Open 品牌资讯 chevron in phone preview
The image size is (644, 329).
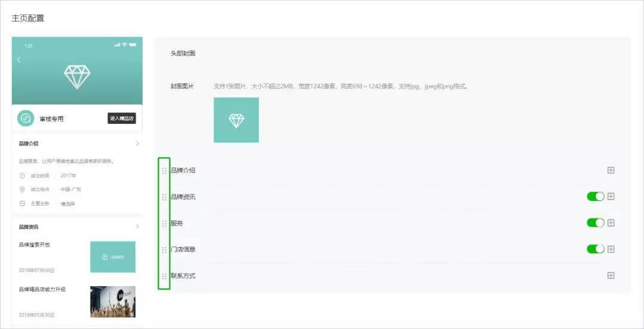[x=137, y=226]
